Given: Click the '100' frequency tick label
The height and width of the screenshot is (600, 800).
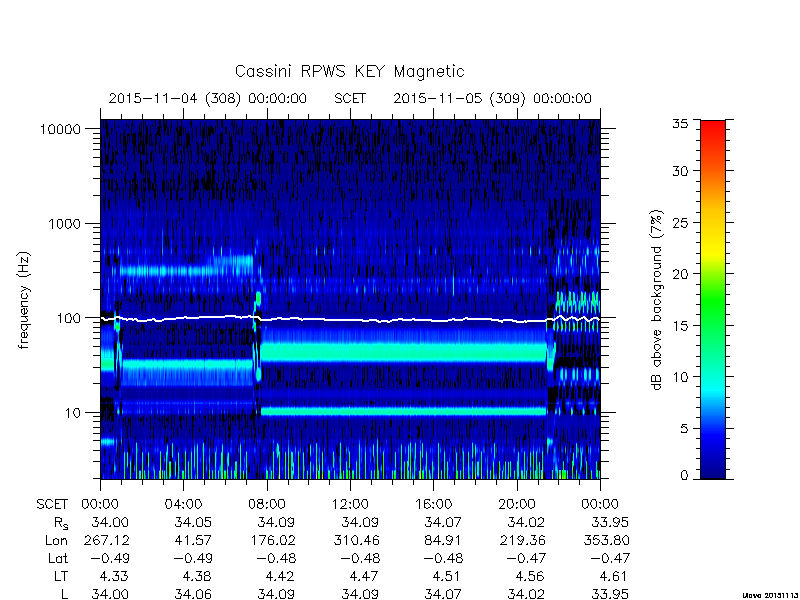Looking at the screenshot, I should click(69, 318).
